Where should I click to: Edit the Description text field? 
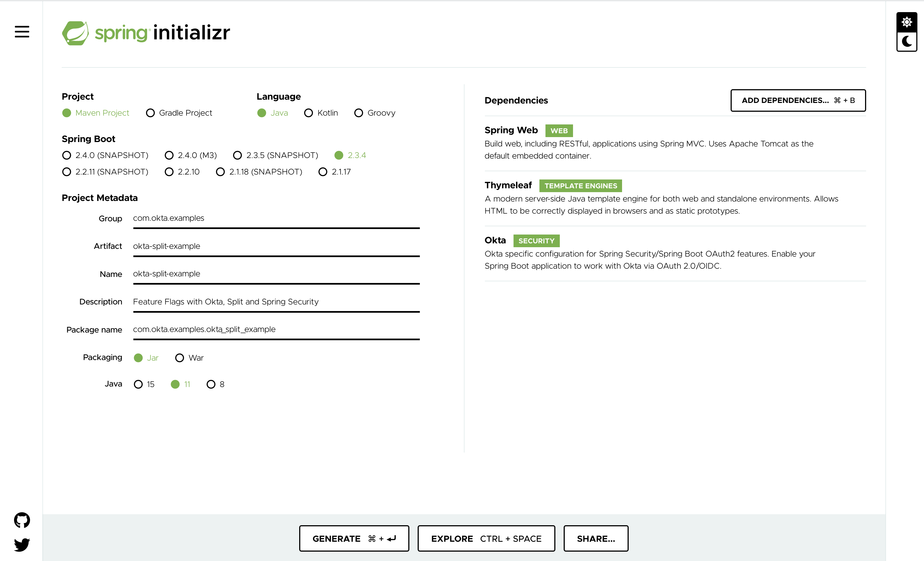click(276, 302)
